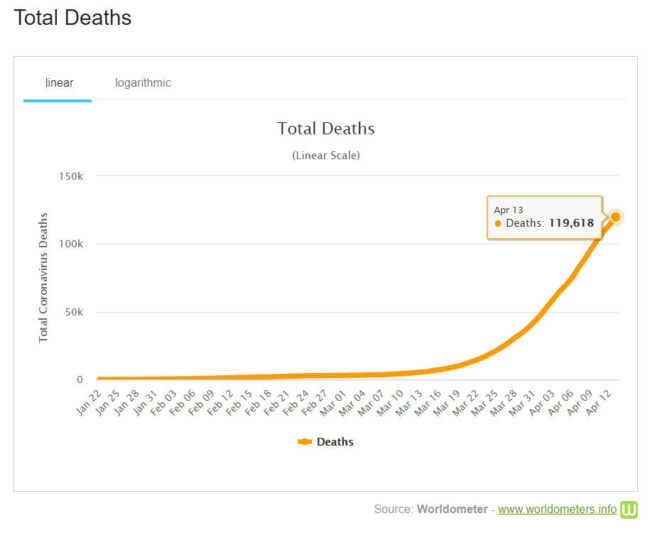Click the chart title Total Deaths
Screen dimensions: 650x533
[325, 129]
